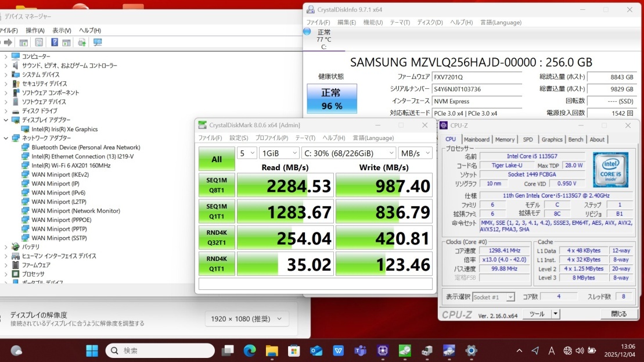Open the 1GiB test size dropdown
Image resolution: width=644 pixels, height=362 pixels.
pyautogui.click(x=278, y=153)
